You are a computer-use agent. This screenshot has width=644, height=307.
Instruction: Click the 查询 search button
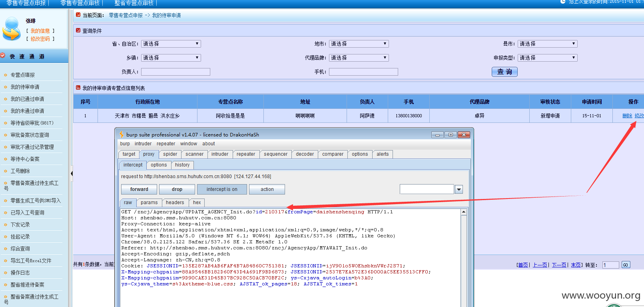coord(504,72)
